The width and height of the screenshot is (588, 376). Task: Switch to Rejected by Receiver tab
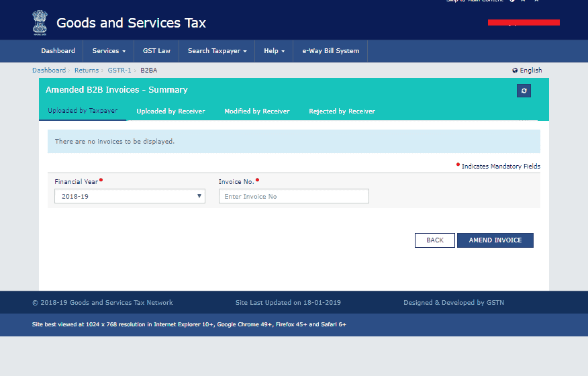click(x=342, y=111)
